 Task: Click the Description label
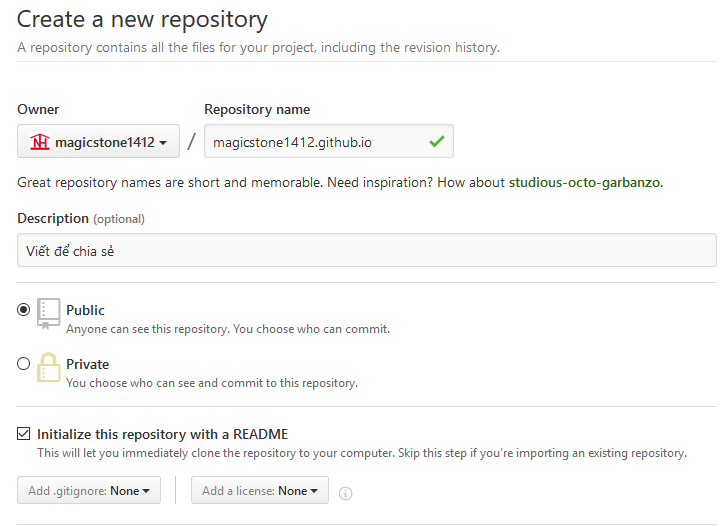pos(53,218)
